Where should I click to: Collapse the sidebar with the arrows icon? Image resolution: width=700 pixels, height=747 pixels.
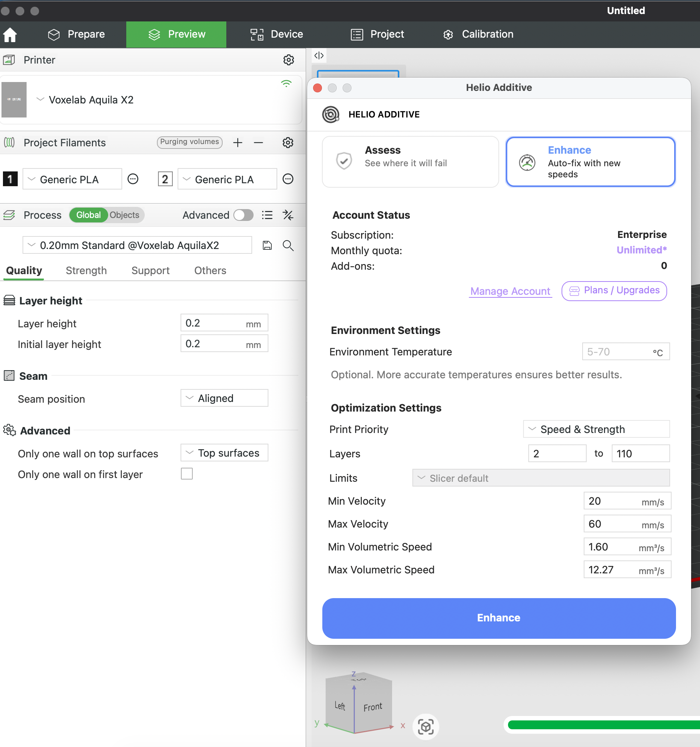[x=319, y=56]
